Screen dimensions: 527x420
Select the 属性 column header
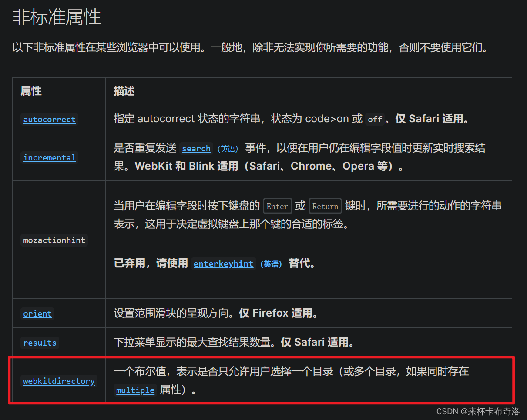point(31,91)
